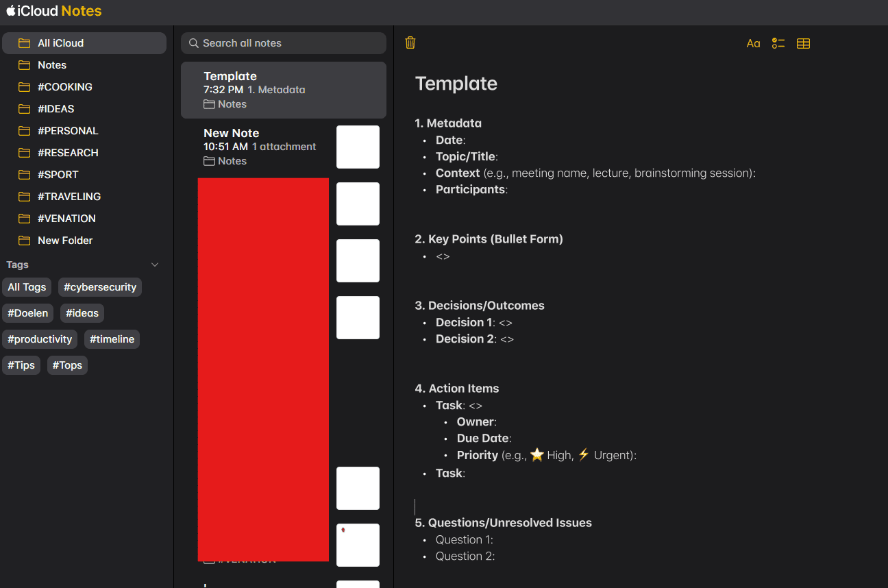Filter notes by #cybersecurity tag

pyautogui.click(x=100, y=287)
